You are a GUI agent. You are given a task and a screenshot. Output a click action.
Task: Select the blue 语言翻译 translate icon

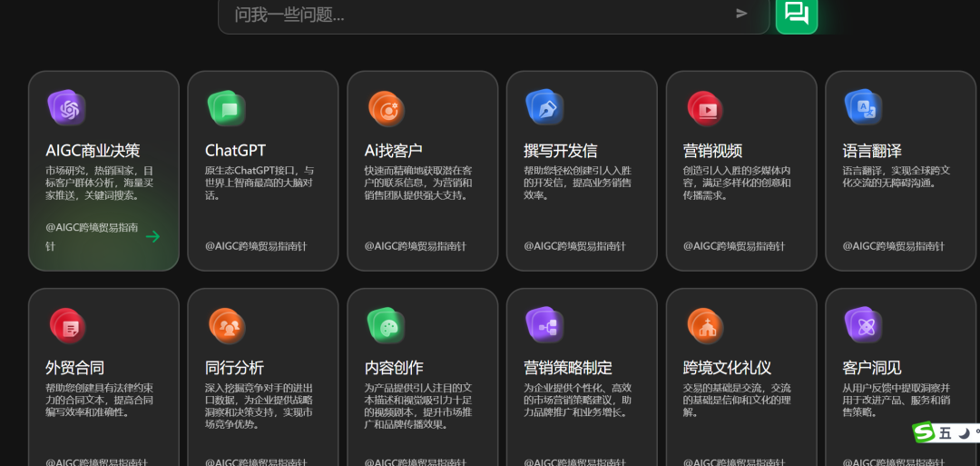coord(863,107)
